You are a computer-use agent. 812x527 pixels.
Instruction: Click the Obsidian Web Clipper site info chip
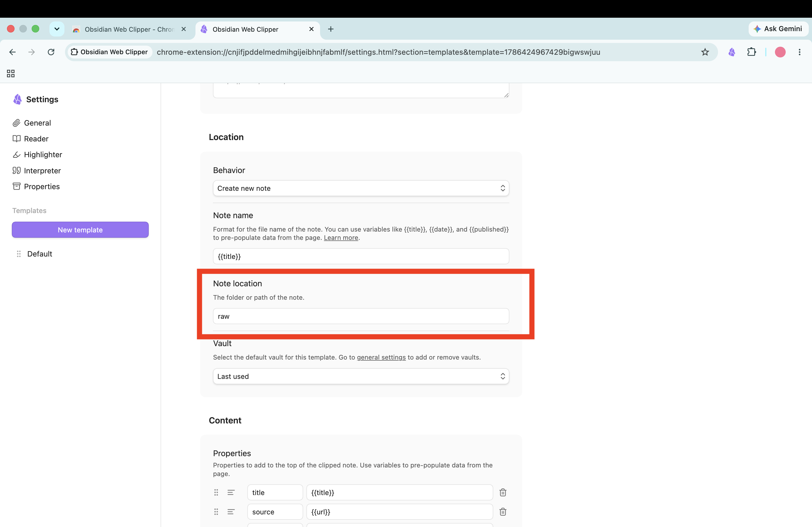[109, 52]
